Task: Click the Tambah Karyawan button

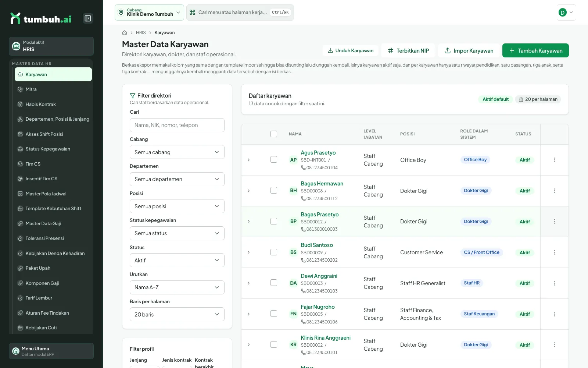Action: coord(535,50)
